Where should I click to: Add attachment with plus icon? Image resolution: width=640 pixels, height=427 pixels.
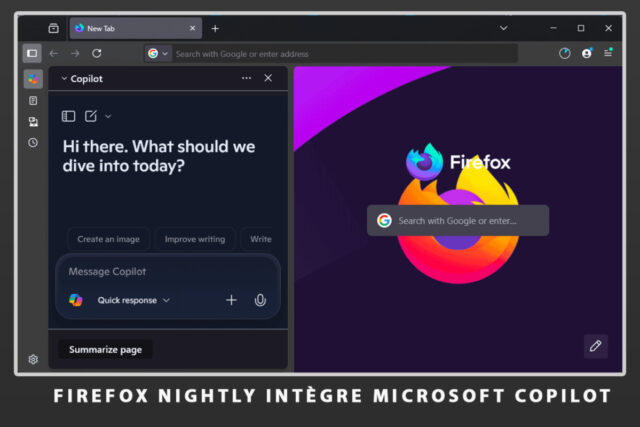231,300
